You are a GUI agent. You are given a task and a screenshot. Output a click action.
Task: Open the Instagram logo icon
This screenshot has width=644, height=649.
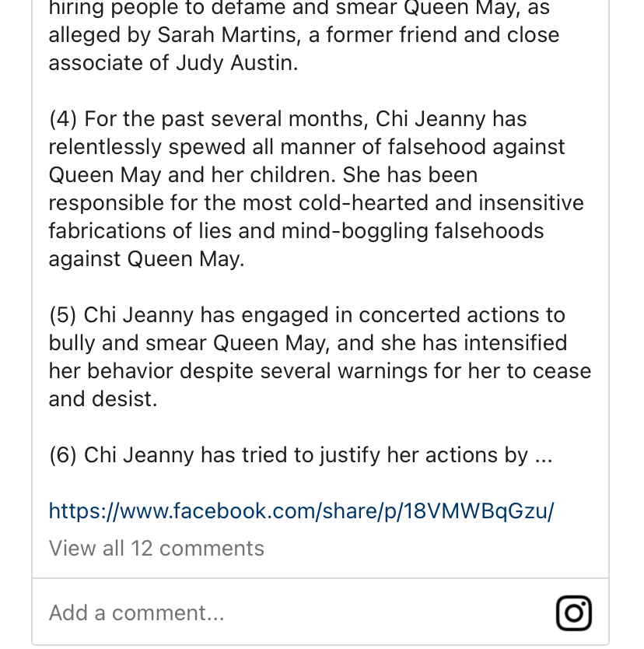click(x=574, y=613)
